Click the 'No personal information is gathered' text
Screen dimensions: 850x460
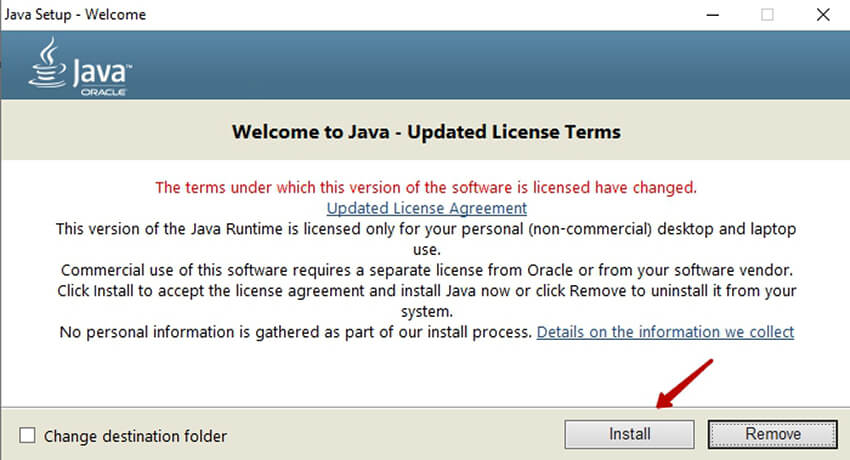pyautogui.click(x=295, y=332)
